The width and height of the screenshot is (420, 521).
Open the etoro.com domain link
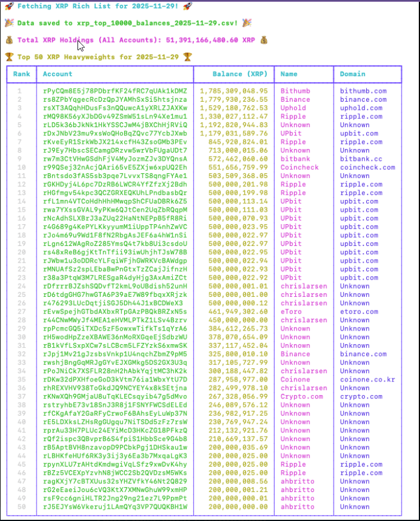click(358, 312)
